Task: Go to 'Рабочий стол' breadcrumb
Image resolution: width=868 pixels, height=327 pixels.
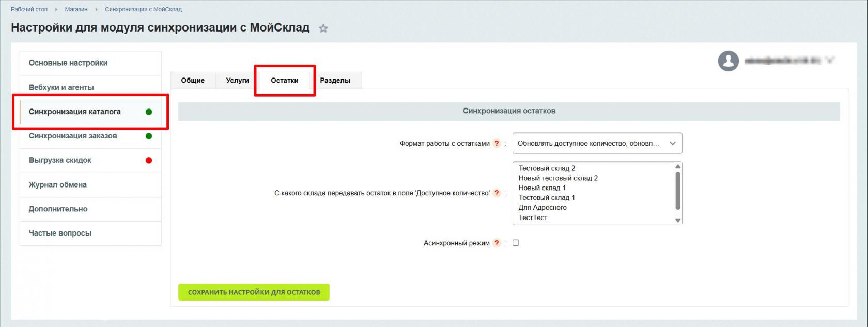Action: click(x=29, y=9)
